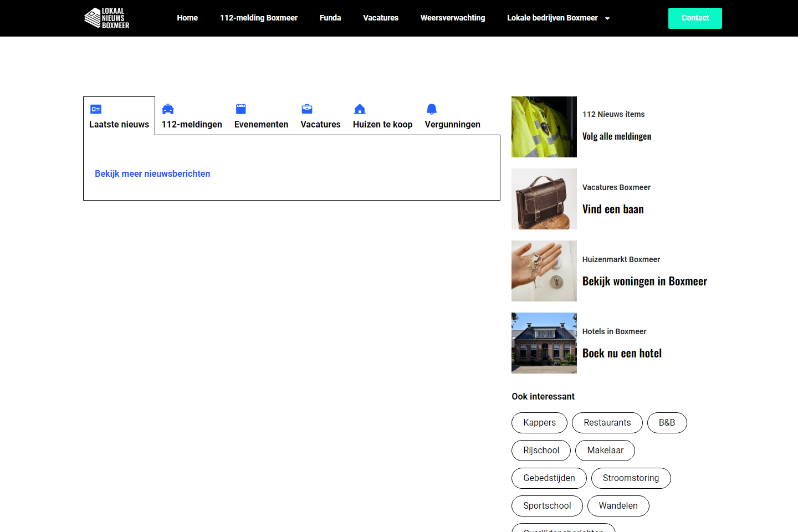Click the Lokaal Nieuws Boxmeer logo
798x532 pixels.
[x=107, y=18]
